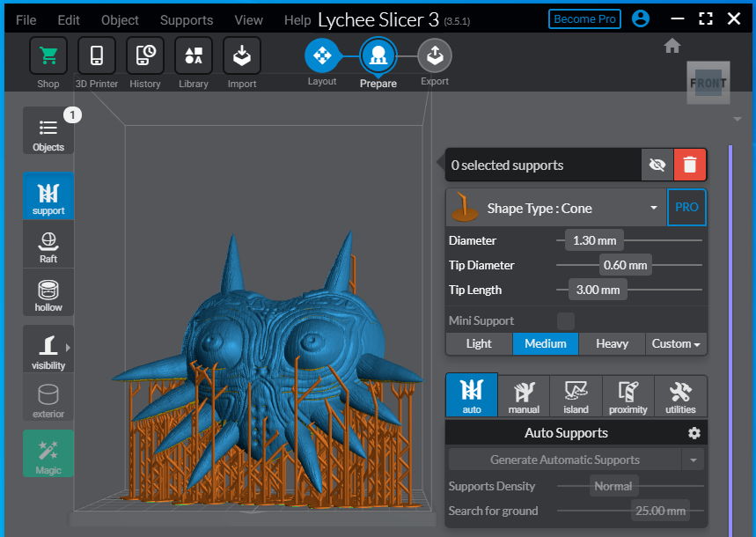Toggle fullscreen window mode
The image size is (756, 537).
click(x=705, y=18)
